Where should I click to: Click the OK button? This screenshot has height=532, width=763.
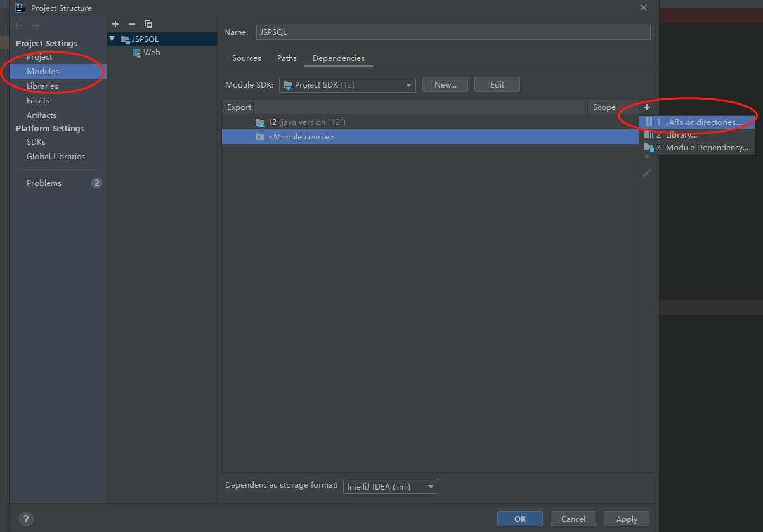[520, 519]
